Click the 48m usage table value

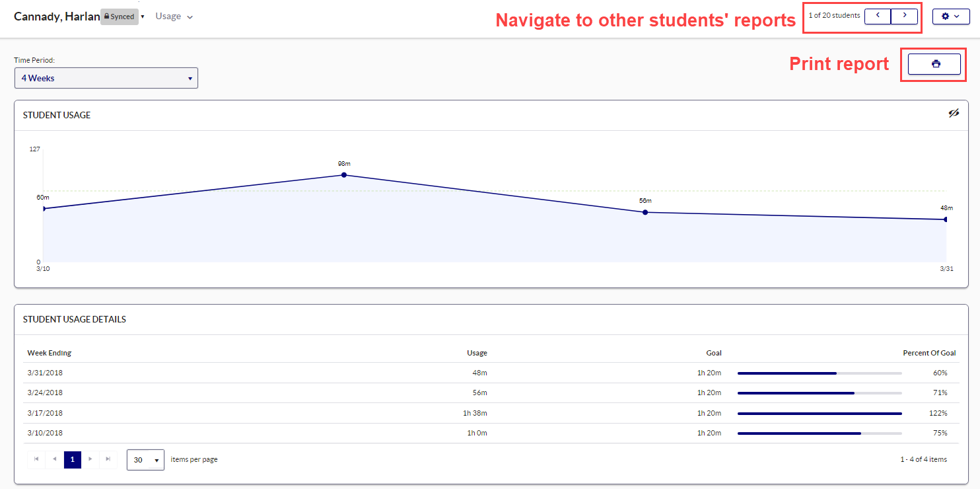click(479, 373)
